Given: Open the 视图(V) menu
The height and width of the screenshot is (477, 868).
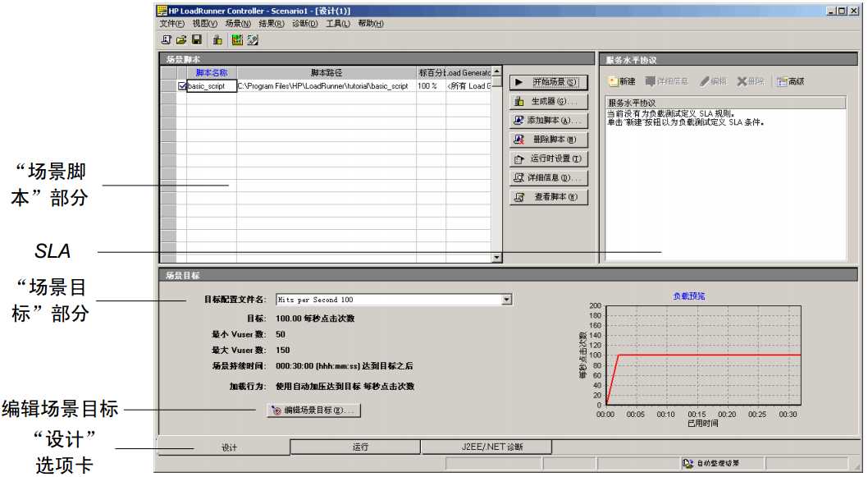Looking at the screenshot, I should (x=205, y=23).
